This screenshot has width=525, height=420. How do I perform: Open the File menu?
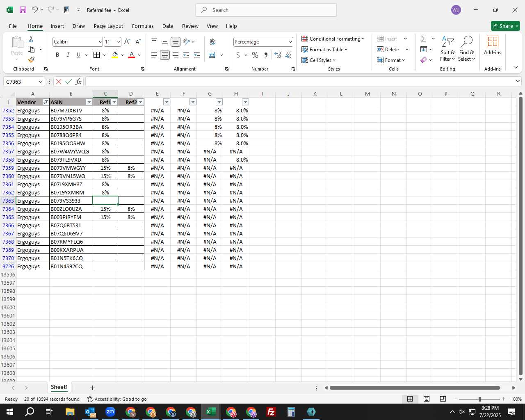click(x=13, y=26)
